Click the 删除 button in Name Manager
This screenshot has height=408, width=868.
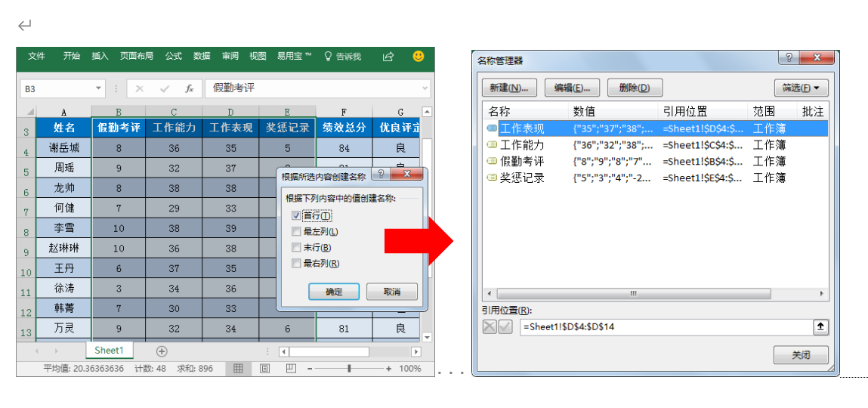click(x=635, y=88)
